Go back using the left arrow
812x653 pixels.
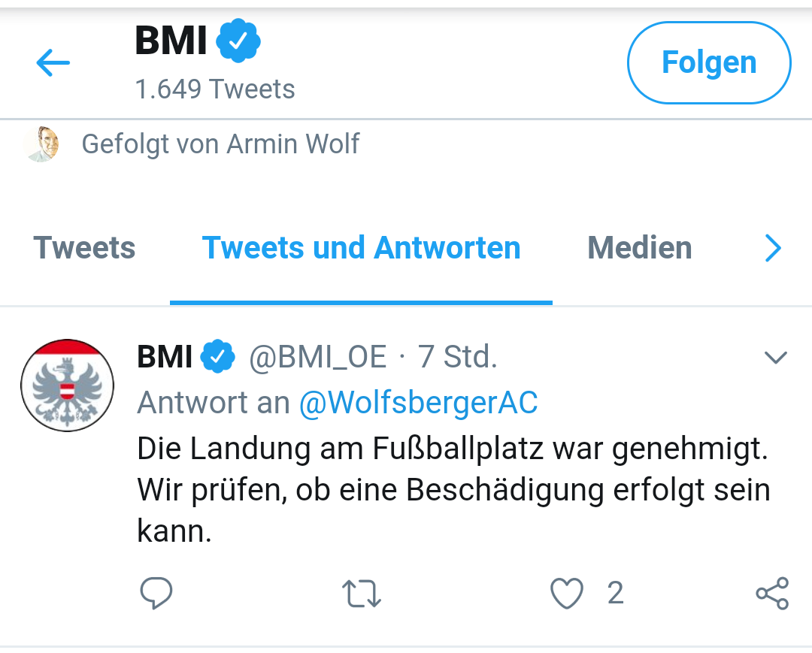(53, 62)
